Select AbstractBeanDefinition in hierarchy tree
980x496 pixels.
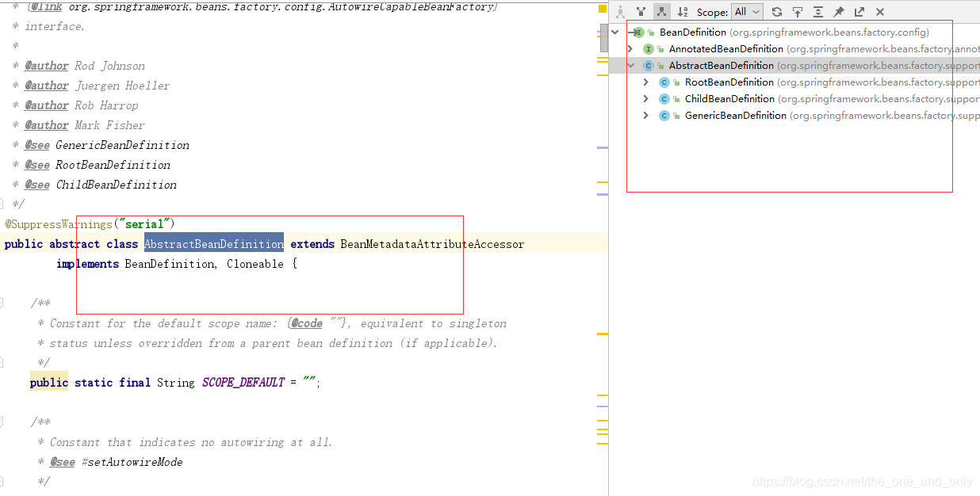tap(794, 66)
